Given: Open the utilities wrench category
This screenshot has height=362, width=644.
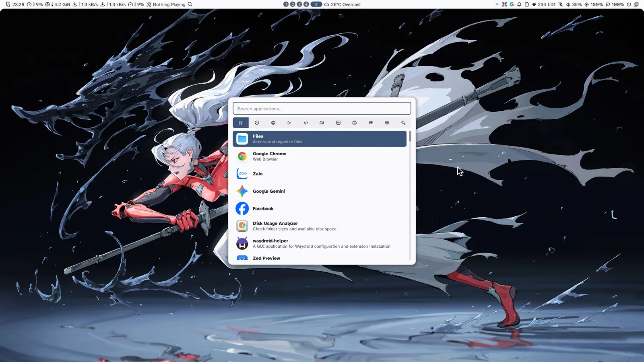Looking at the screenshot, I should pos(403,123).
